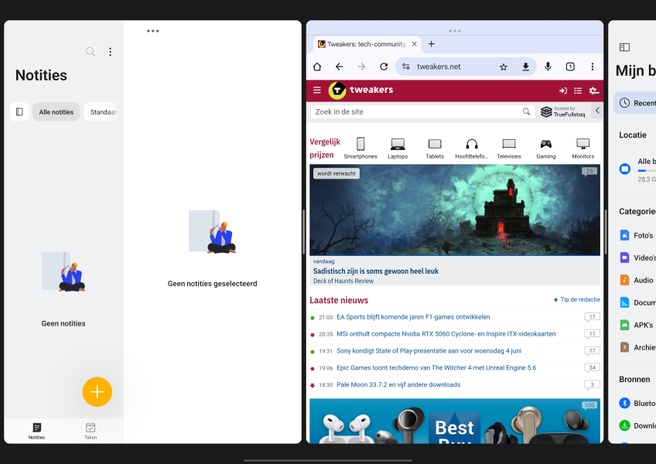The width and height of the screenshot is (656, 464).
Task: Open the Hoofdtelefoons price category
Action: click(x=472, y=148)
